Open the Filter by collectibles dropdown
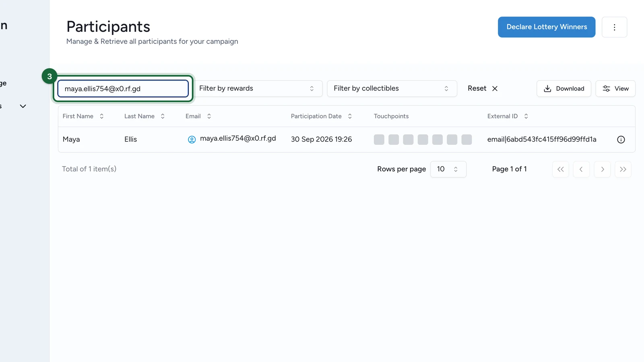Image resolution: width=644 pixels, height=362 pixels. (392, 88)
